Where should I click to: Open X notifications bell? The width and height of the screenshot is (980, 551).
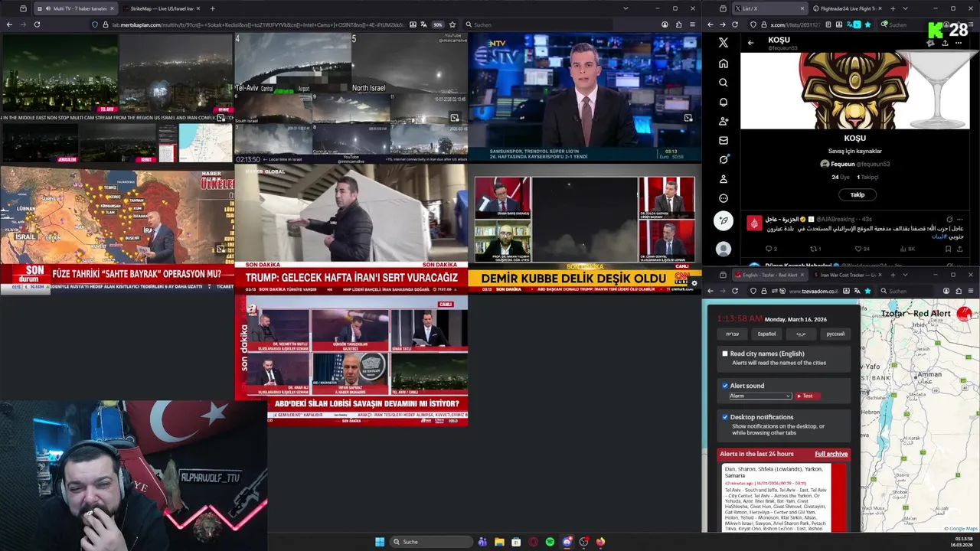pos(724,102)
